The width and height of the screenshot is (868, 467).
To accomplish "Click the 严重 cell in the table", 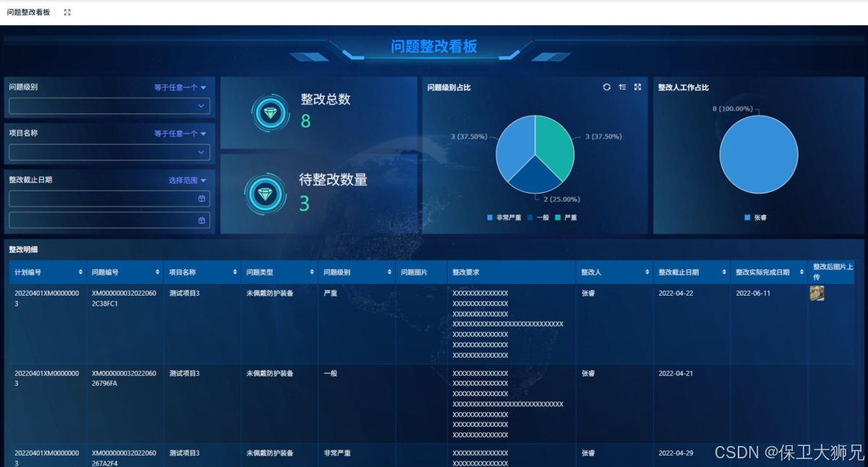I will click(330, 294).
